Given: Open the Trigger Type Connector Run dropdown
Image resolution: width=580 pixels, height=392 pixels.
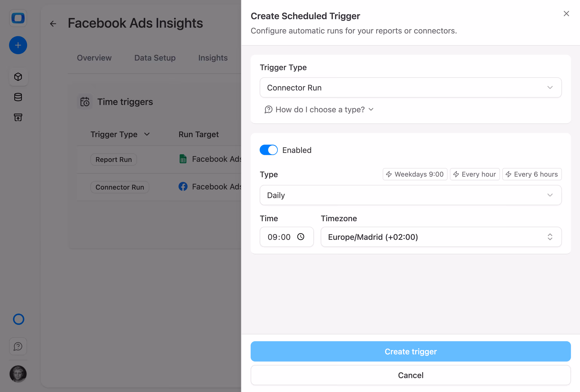Looking at the screenshot, I should (411, 87).
